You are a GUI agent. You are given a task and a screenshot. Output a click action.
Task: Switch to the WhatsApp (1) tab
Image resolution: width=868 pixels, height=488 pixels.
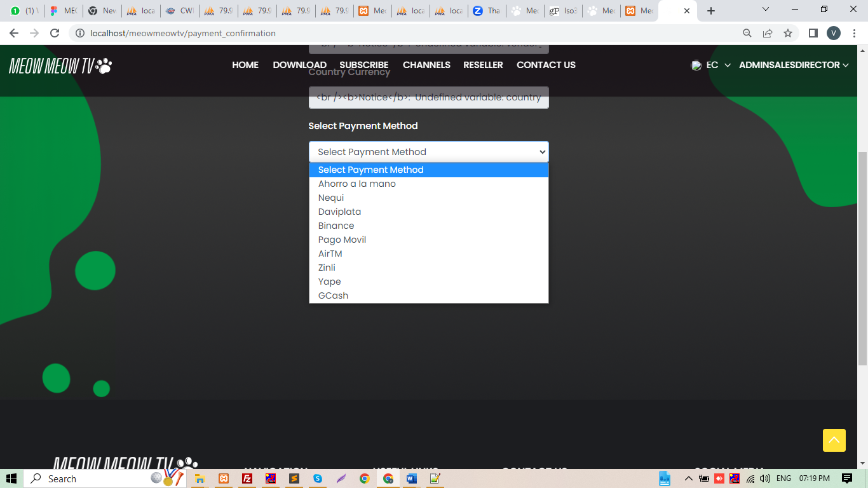25,11
